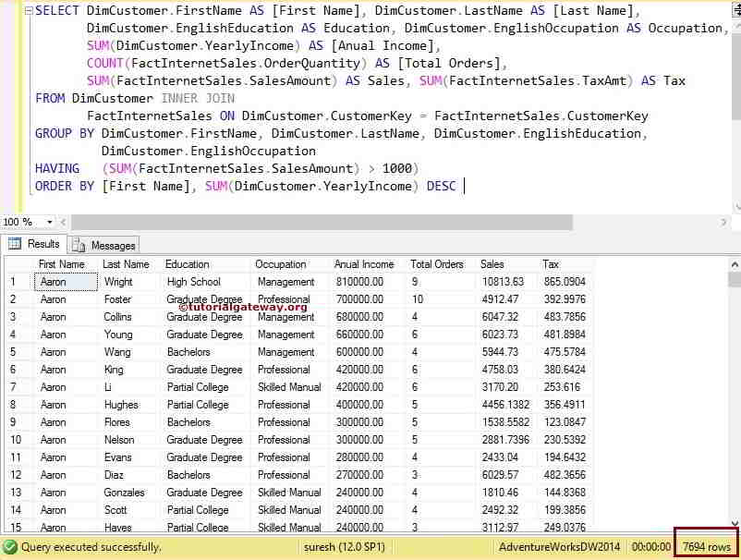
Task: Select the Results tab
Action: tap(42, 244)
